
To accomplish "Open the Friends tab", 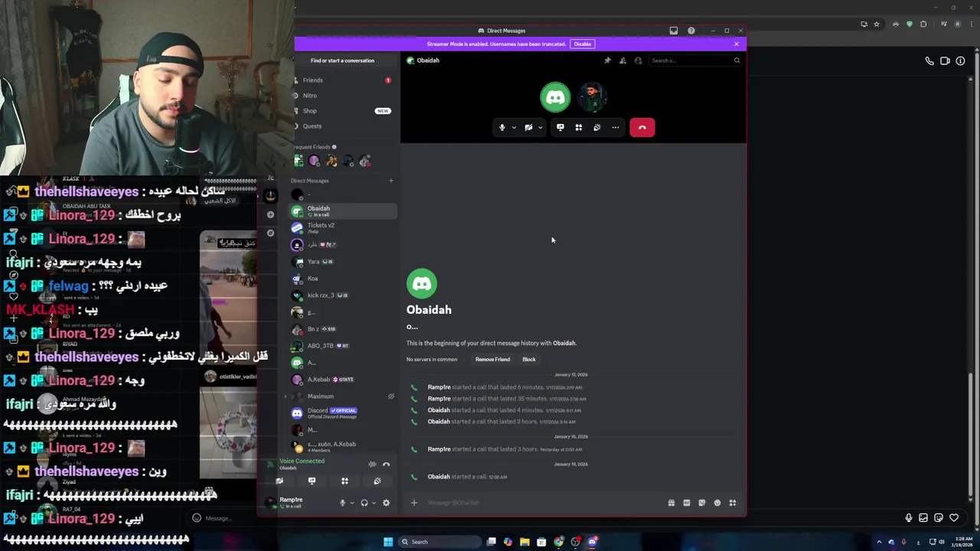I will coord(343,80).
